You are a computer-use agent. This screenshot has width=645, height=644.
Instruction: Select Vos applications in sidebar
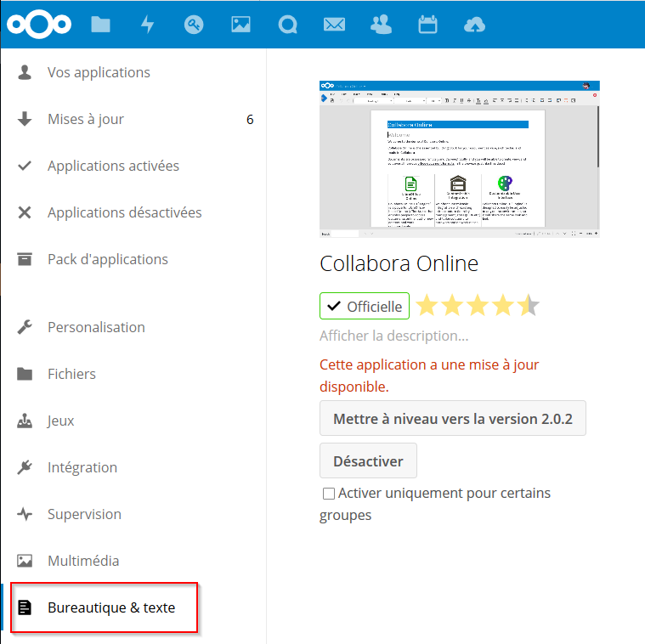[133, 72]
